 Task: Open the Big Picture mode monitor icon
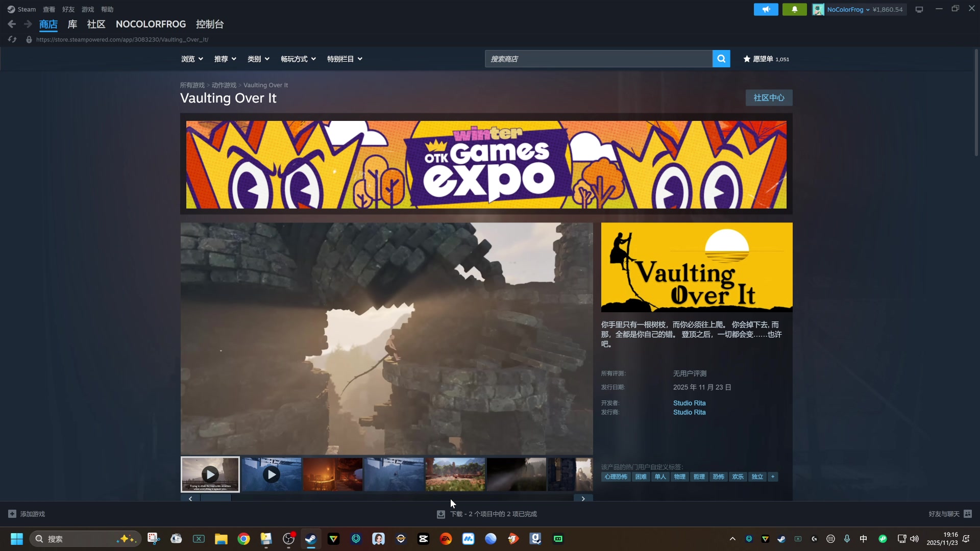coord(919,9)
